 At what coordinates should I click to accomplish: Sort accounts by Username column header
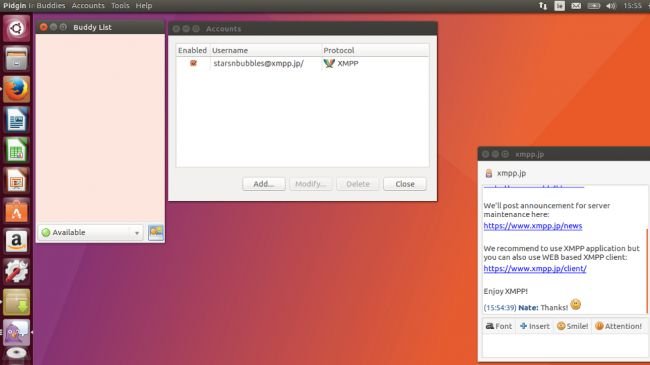tap(266, 50)
